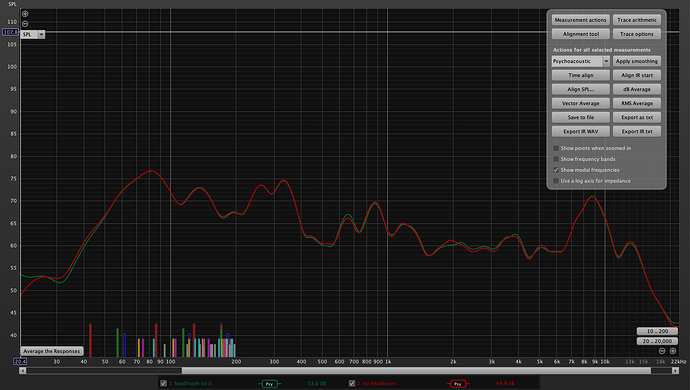Click the zoom out minus icon above SPL selector
Image resolution: width=690 pixels, height=390 pixels.
pyautogui.click(x=25, y=24)
